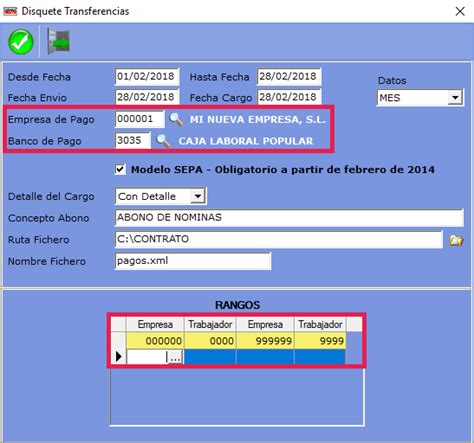Screen dimensions: 474x443
Task: Open Empresa de Pago search magnifier
Action: [176, 119]
